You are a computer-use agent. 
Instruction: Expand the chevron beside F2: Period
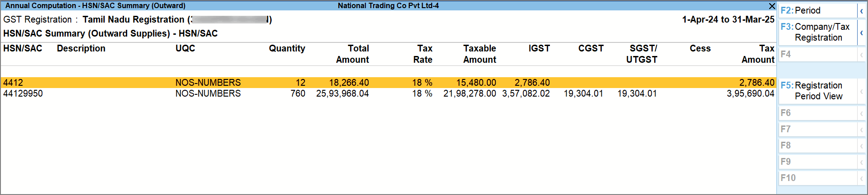click(861, 11)
